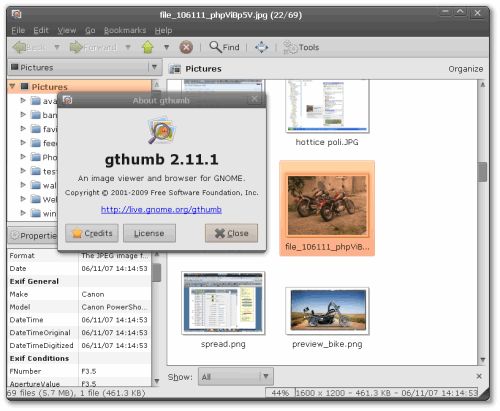Click the properties list scrollbar handle
The image size is (500, 411).
click(x=156, y=273)
